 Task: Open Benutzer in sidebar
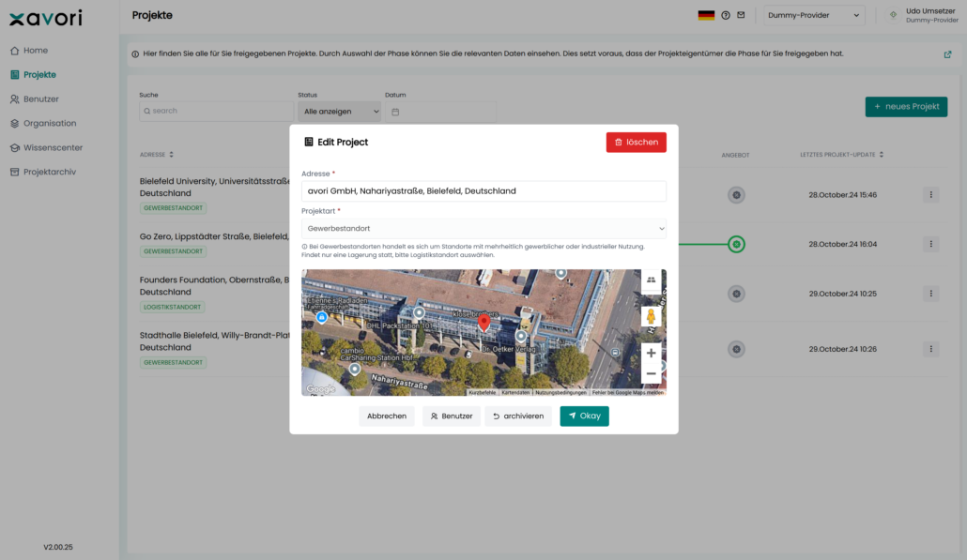[x=35, y=99]
